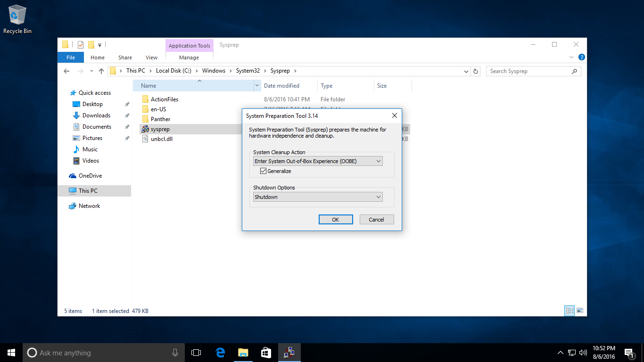Select the ActionFiles folder

(x=164, y=99)
